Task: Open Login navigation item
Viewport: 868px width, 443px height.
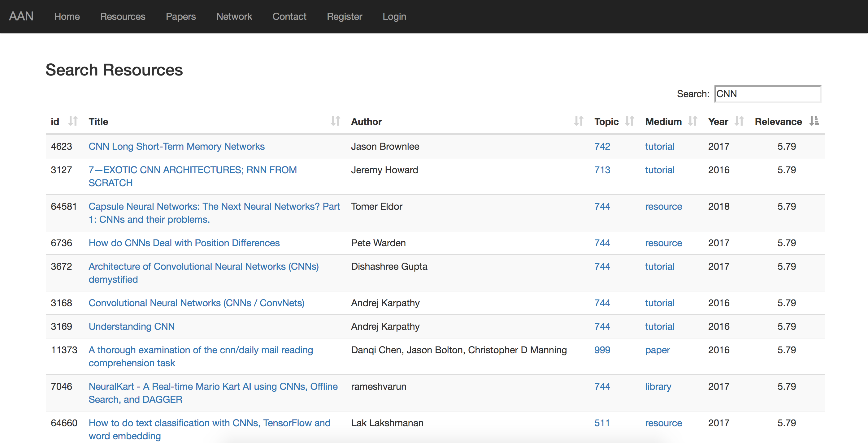Action: (x=394, y=16)
